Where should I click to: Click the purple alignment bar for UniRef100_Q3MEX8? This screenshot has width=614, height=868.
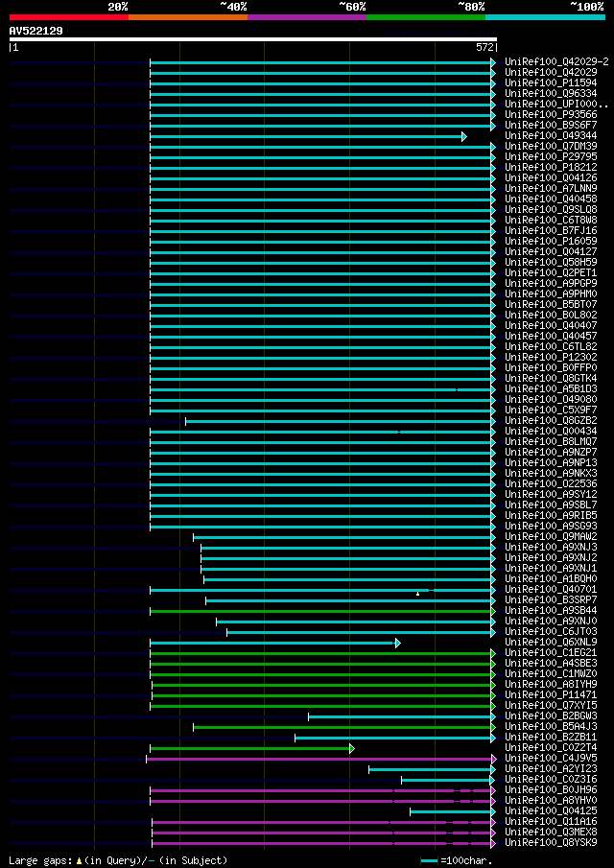(324, 833)
